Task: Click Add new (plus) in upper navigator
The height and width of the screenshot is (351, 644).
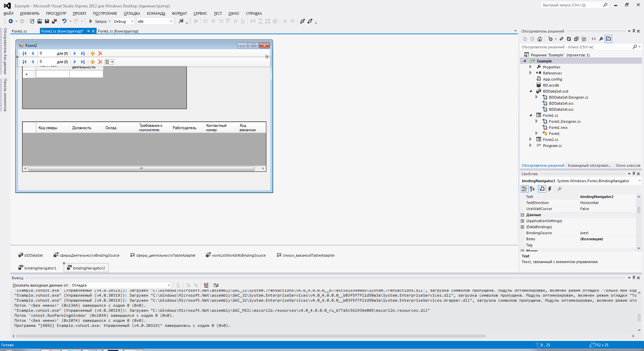Action: pyautogui.click(x=93, y=53)
